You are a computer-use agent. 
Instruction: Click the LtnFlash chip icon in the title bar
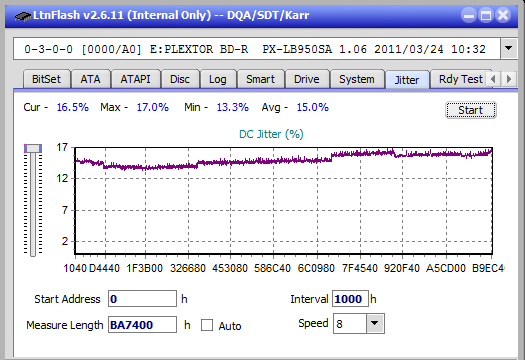pos(23,15)
